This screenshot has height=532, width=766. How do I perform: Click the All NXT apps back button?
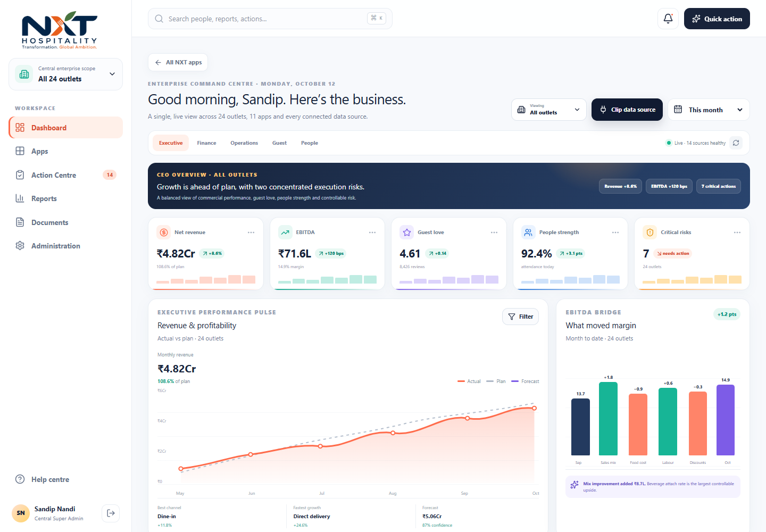[x=178, y=62]
